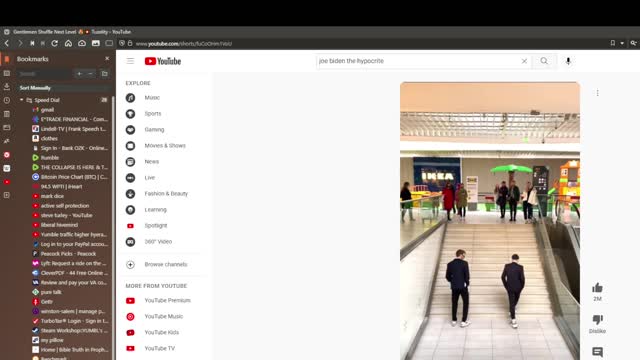Click the shield tracker blocker icon

(x=122, y=43)
